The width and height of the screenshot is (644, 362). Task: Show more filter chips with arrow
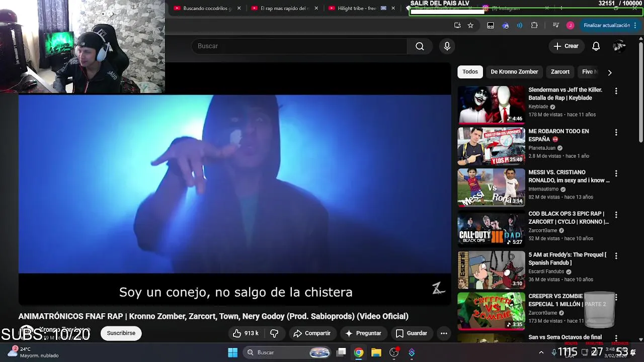(x=609, y=72)
